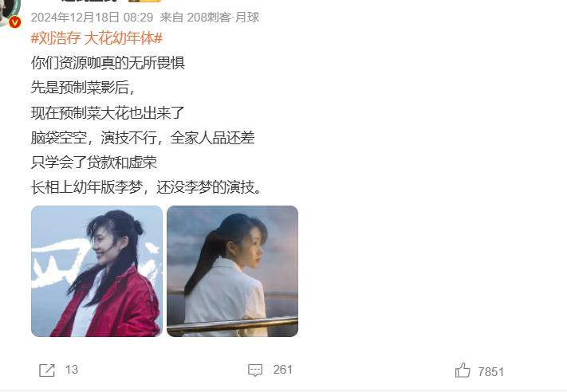
Task: Click the comment count 261
Action: pyautogui.click(x=283, y=370)
